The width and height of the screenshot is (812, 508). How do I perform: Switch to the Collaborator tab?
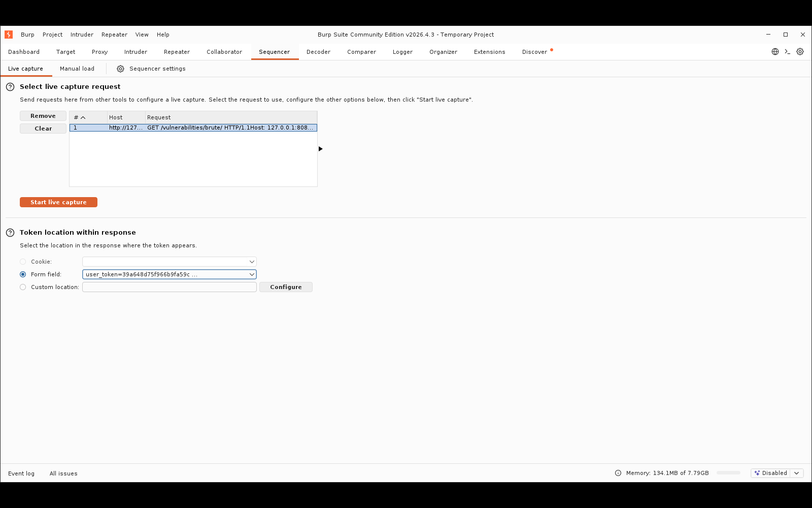[x=224, y=52]
